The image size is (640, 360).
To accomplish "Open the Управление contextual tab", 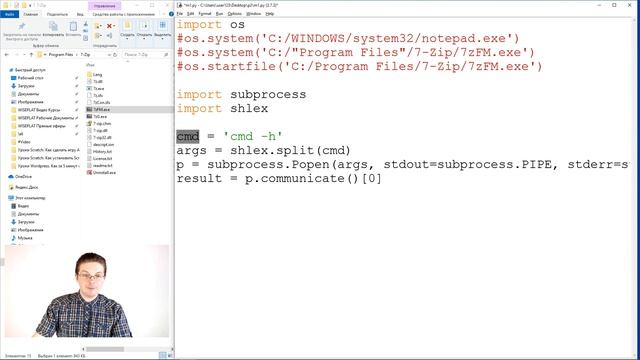I will (104, 6).
